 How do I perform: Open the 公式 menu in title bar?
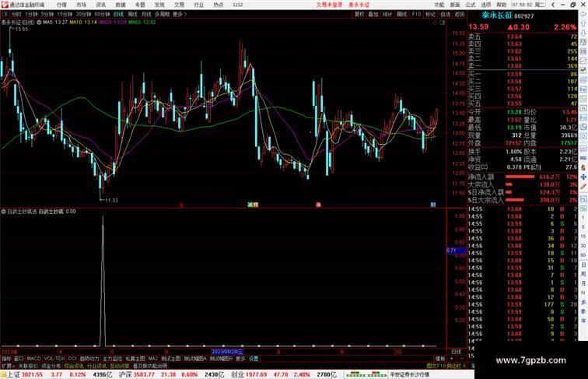[x=471, y=5]
